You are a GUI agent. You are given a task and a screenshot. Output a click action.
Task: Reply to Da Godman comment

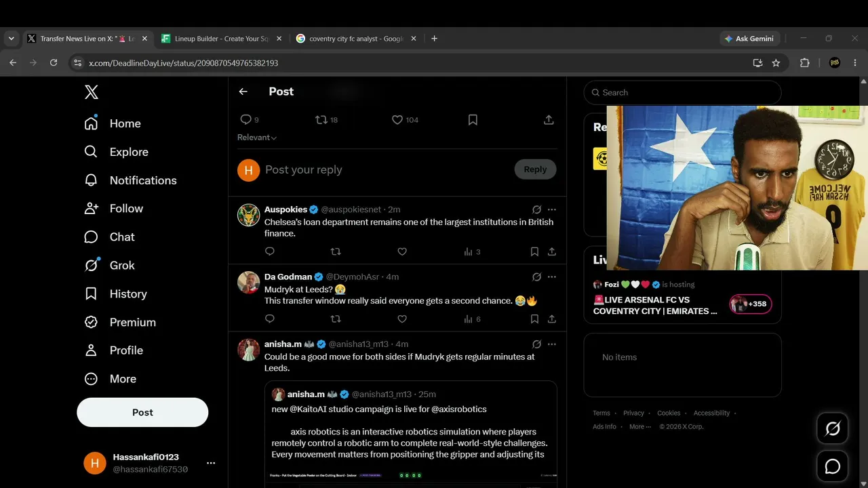click(270, 319)
